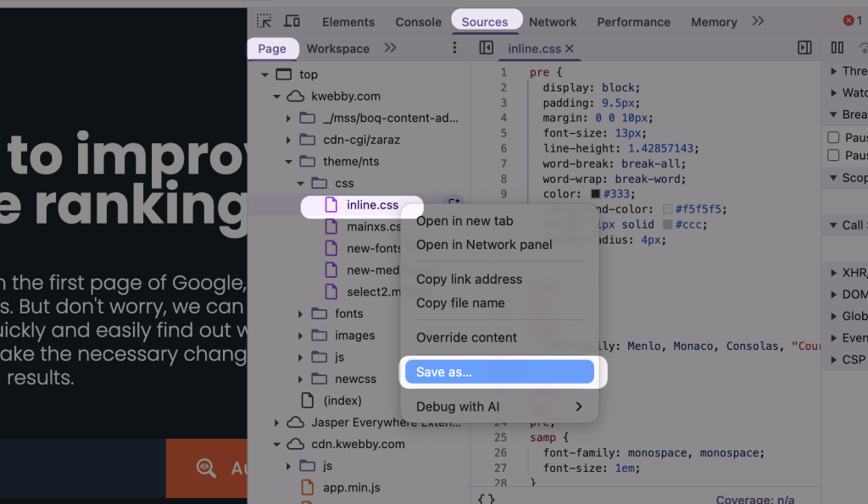Hide the navigator panel via collapse icon
The image size is (868, 504).
point(487,48)
